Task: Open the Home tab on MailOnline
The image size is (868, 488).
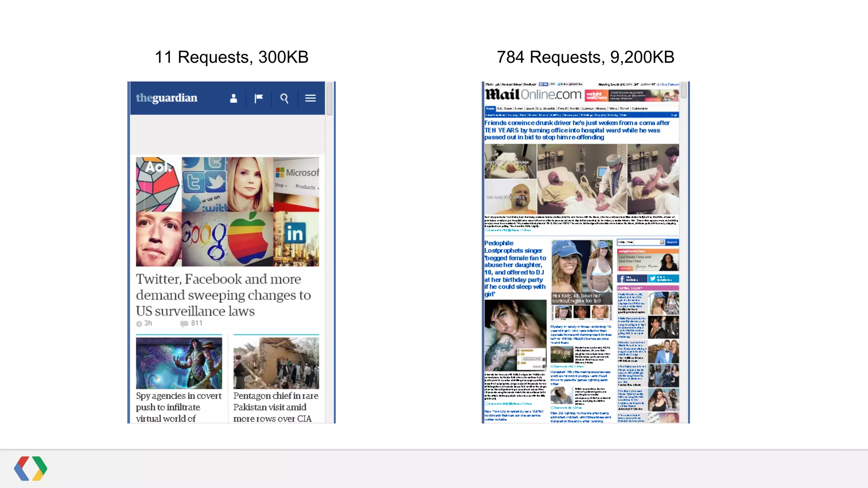Action: 490,108
